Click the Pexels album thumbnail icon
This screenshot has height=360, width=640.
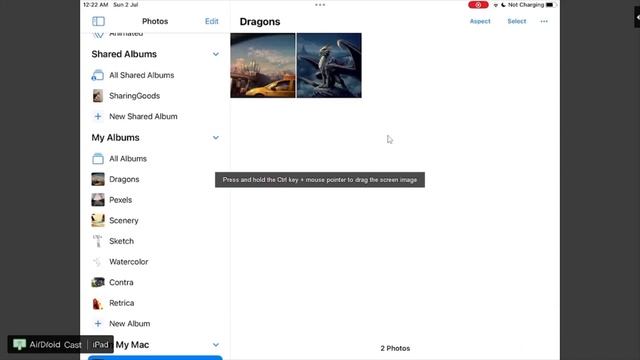point(98,200)
